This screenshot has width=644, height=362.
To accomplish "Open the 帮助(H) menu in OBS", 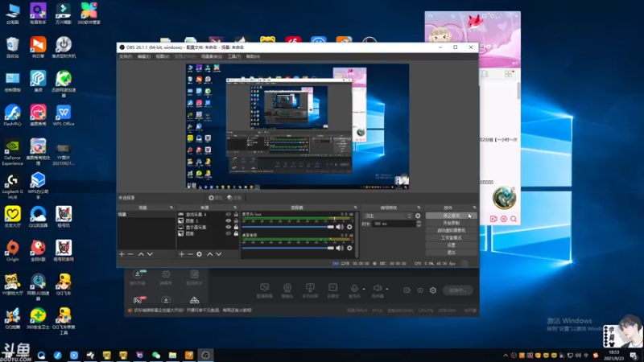I will [x=253, y=56].
